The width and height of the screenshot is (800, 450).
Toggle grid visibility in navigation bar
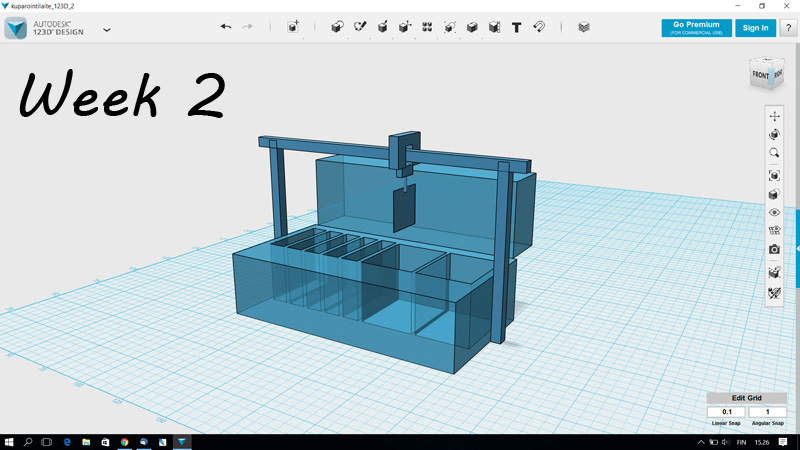click(774, 231)
